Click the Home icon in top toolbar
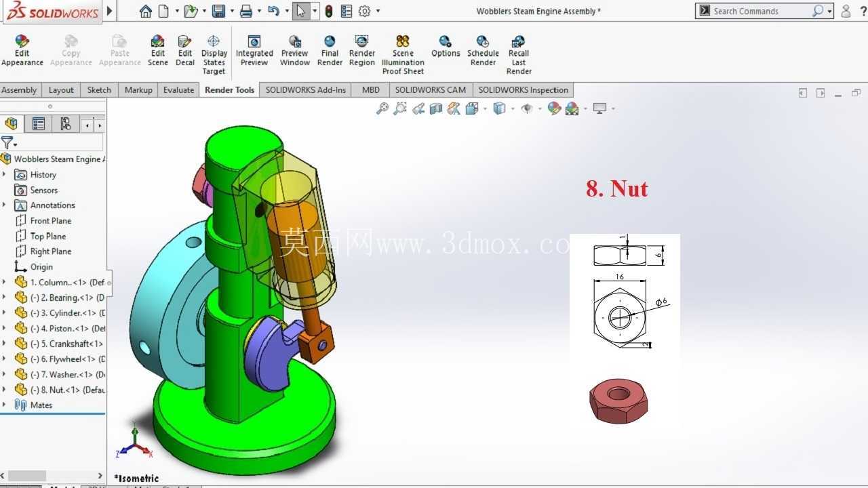 click(x=145, y=11)
